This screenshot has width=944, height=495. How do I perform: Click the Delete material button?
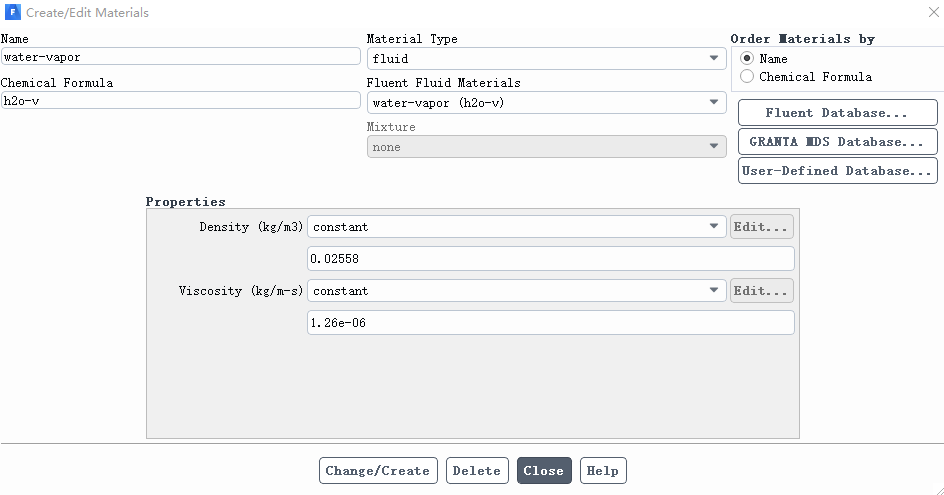point(477,470)
